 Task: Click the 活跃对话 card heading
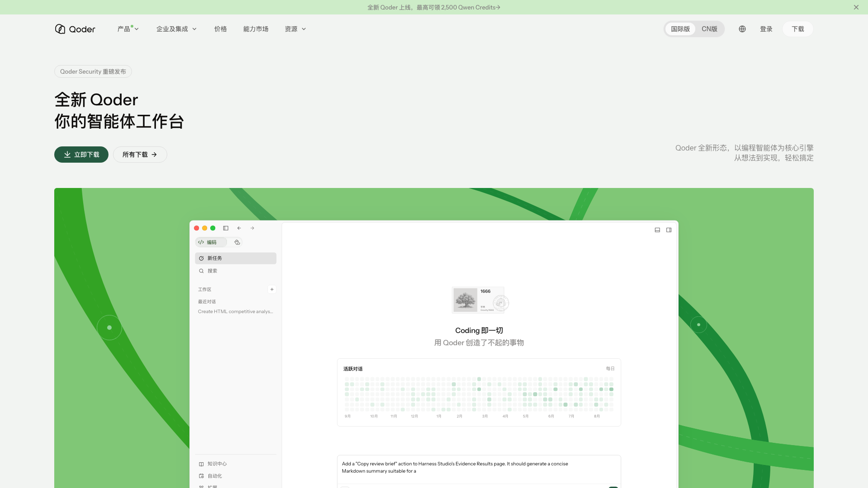pos(353,369)
